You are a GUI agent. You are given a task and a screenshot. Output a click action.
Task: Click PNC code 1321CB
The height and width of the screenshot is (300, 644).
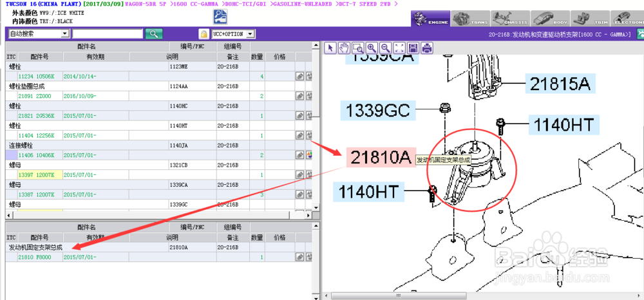178,165
